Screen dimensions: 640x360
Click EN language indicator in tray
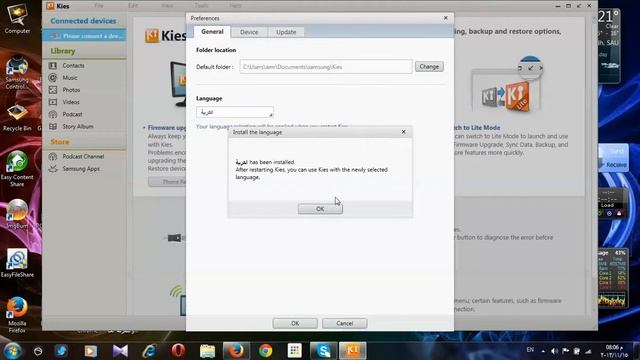coord(530,350)
